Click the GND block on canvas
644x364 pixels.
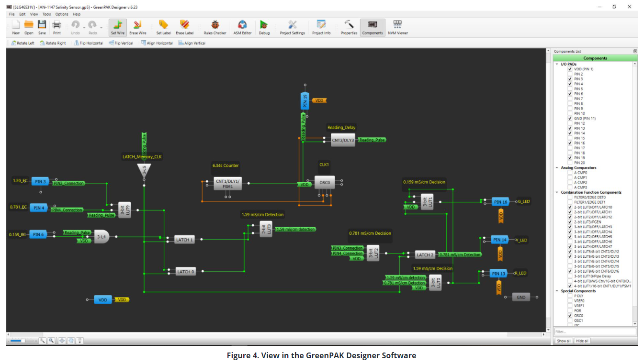point(521,298)
